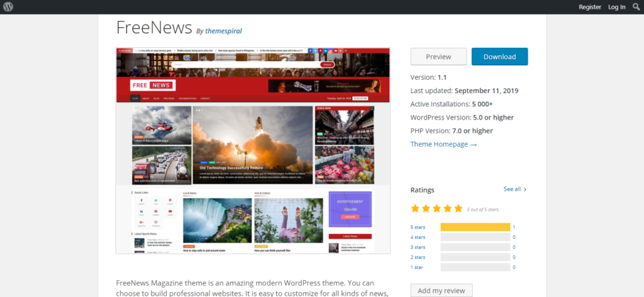
Task: Select the 2 stars rating link
Action: (x=418, y=257)
